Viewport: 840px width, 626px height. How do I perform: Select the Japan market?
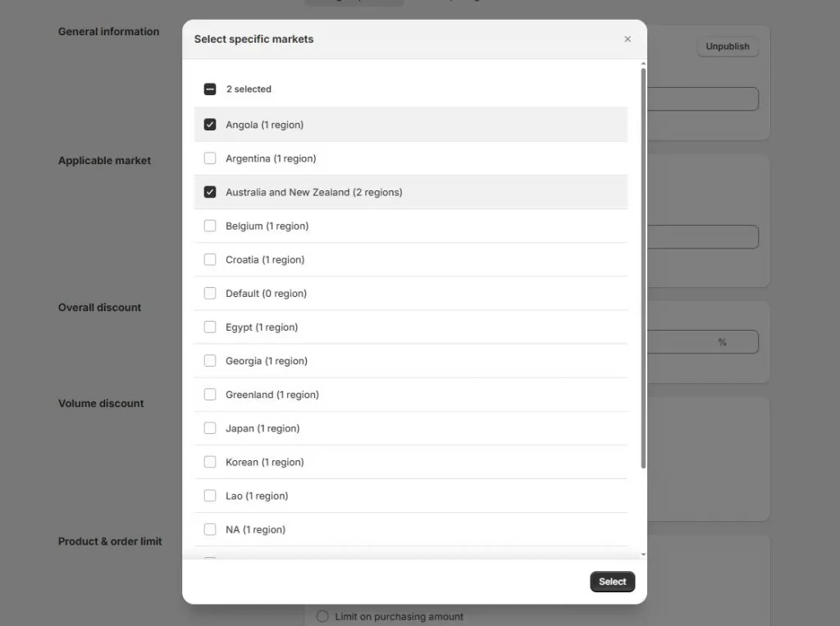pyautogui.click(x=210, y=427)
